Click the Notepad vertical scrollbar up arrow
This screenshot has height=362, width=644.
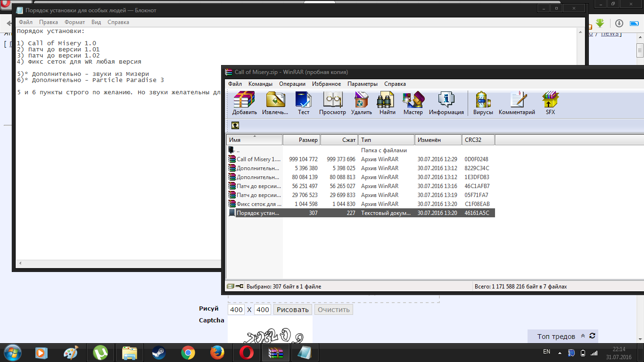tap(580, 32)
